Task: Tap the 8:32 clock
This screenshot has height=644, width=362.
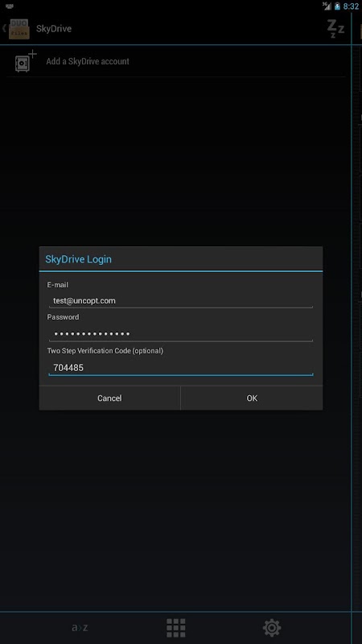Action: (351, 6)
